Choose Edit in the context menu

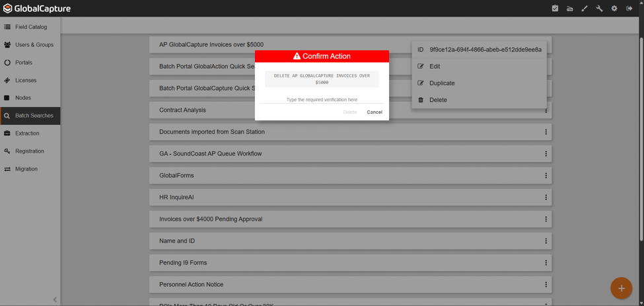(479, 66)
